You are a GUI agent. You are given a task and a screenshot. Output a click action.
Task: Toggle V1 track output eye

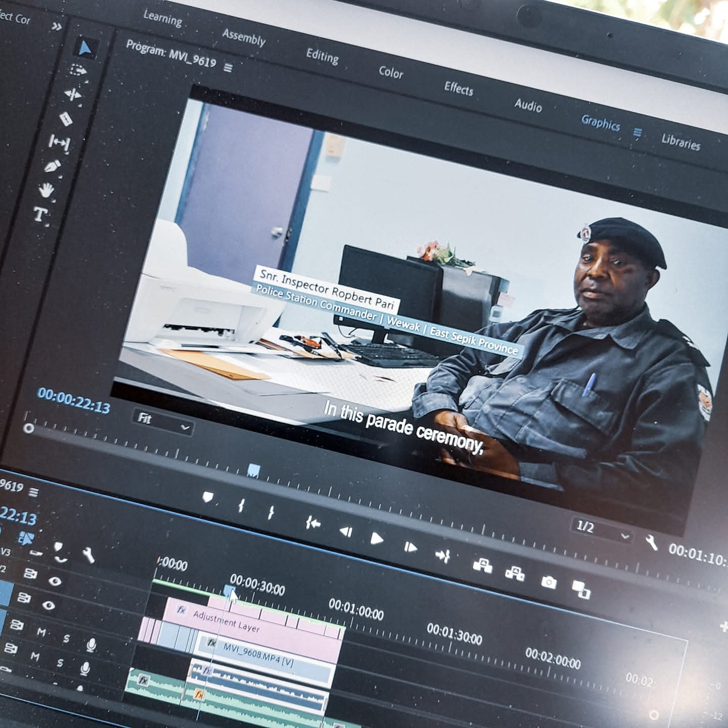point(49,605)
